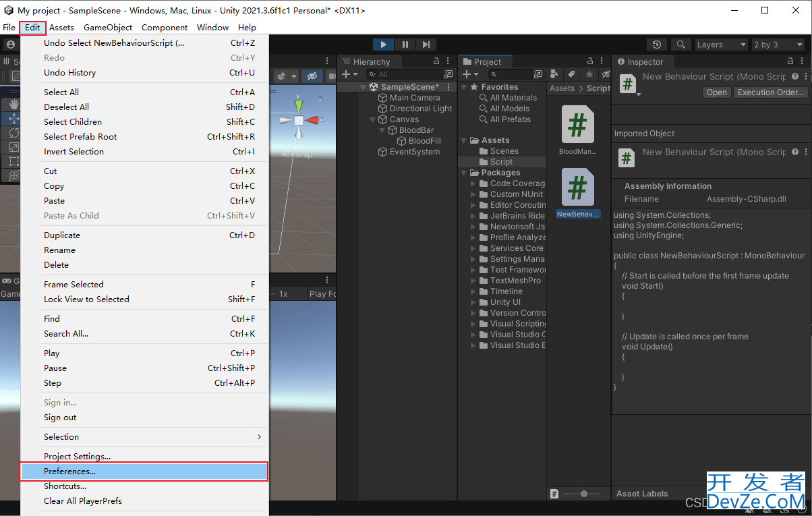The height and width of the screenshot is (516, 812).
Task: Open the GameObject menu
Action: point(108,28)
